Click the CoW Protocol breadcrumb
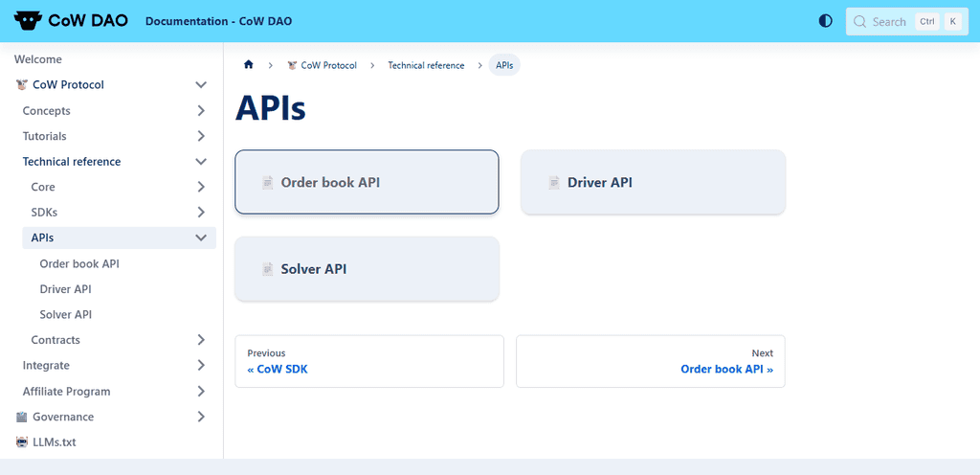 [x=322, y=65]
